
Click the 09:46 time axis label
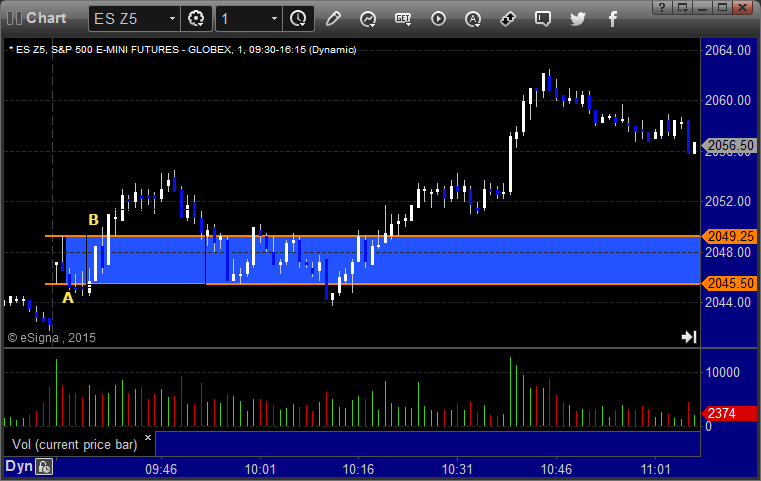(161, 469)
